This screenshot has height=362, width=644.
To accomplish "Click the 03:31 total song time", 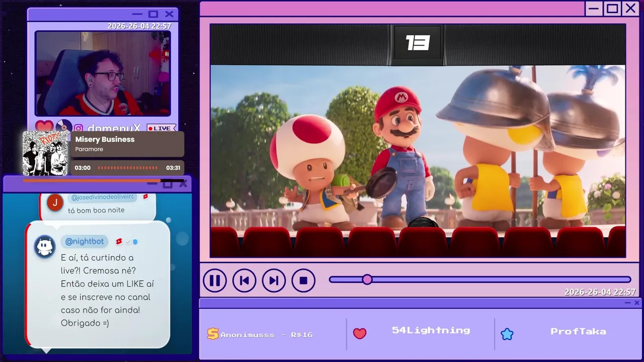I will [x=173, y=168].
